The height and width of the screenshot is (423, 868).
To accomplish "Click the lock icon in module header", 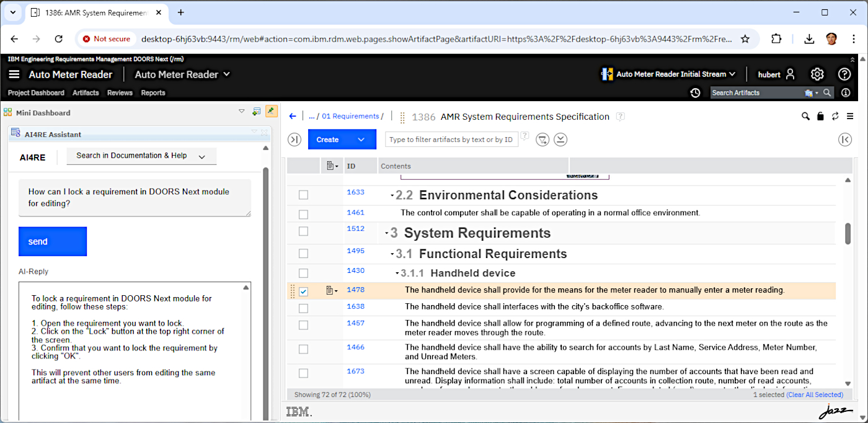I will (820, 117).
